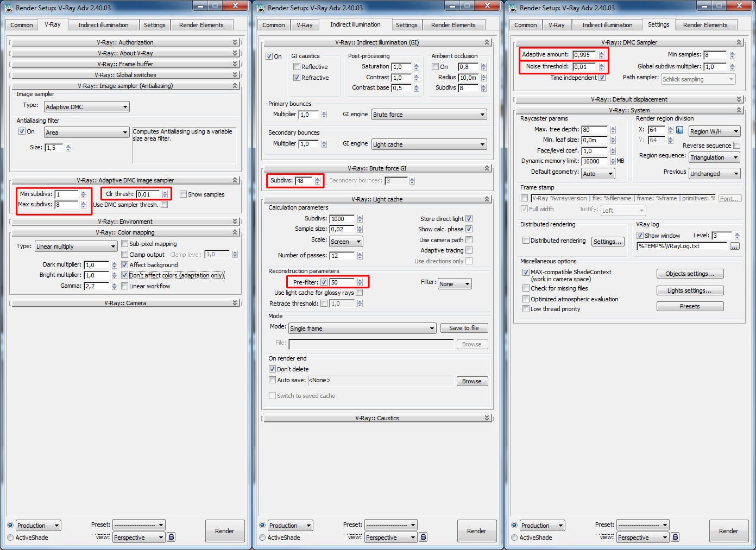Open Render Elements tab in right window

click(705, 25)
